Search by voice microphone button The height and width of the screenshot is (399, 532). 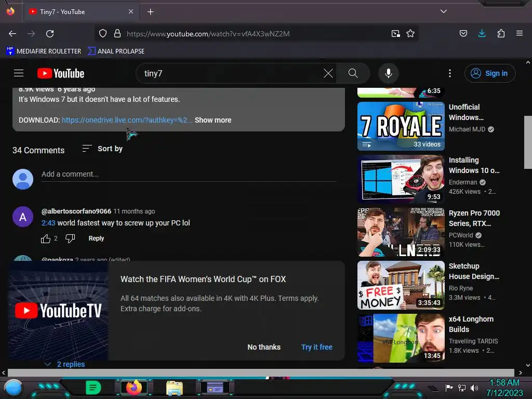pos(389,73)
